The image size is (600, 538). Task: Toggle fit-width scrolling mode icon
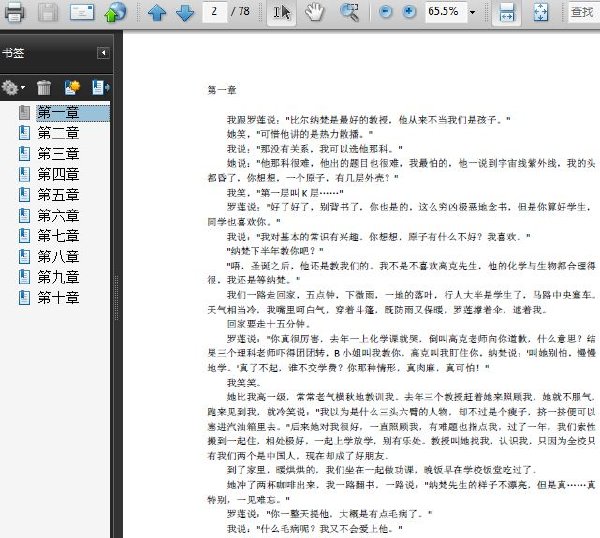click(507, 12)
